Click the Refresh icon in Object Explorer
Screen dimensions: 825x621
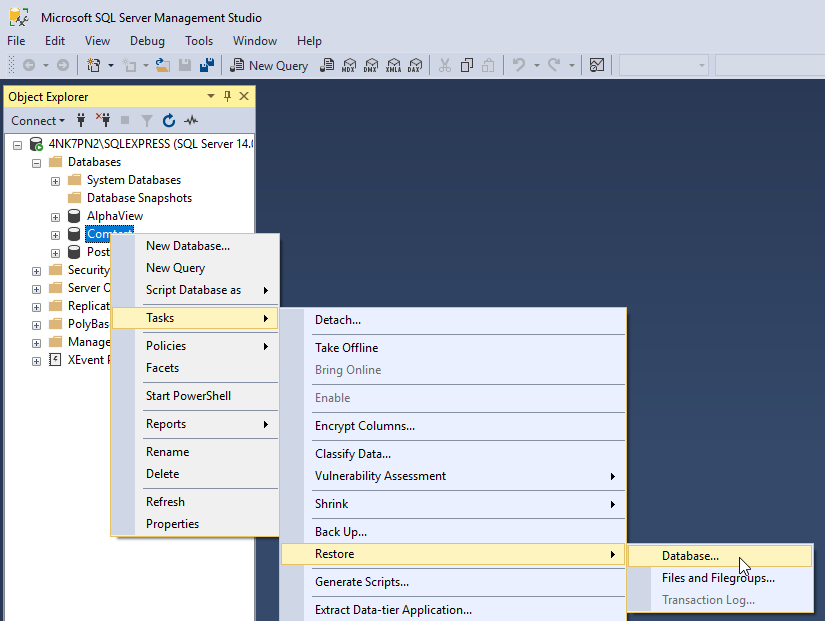(169, 121)
